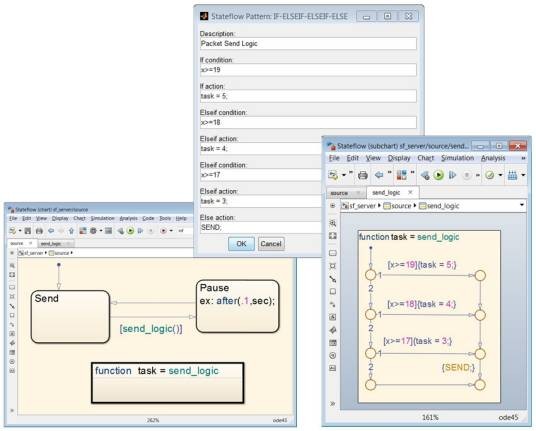Click the Description field containing Packet Send Logic

308,44
